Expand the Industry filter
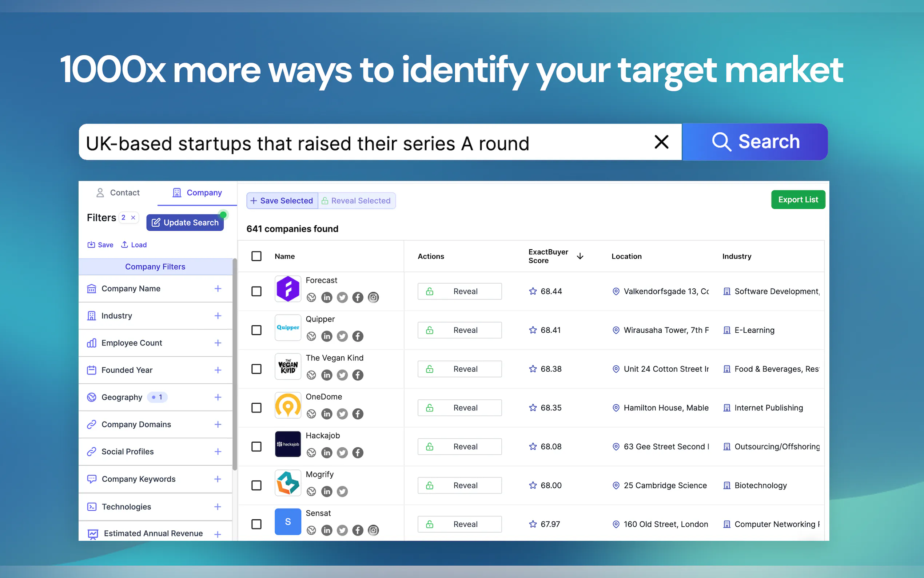924x578 pixels. (x=218, y=316)
